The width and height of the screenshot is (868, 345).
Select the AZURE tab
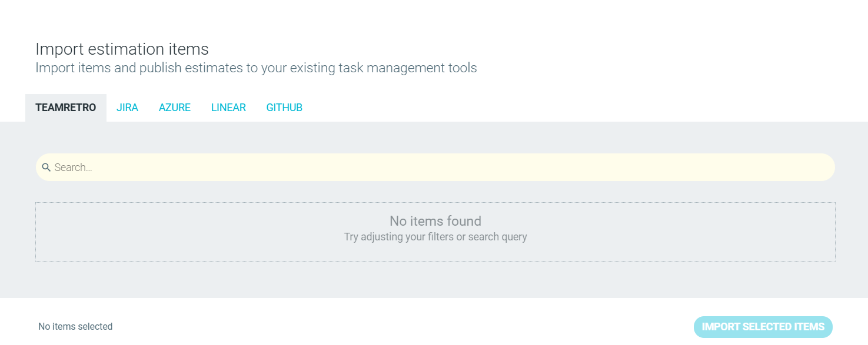175,108
